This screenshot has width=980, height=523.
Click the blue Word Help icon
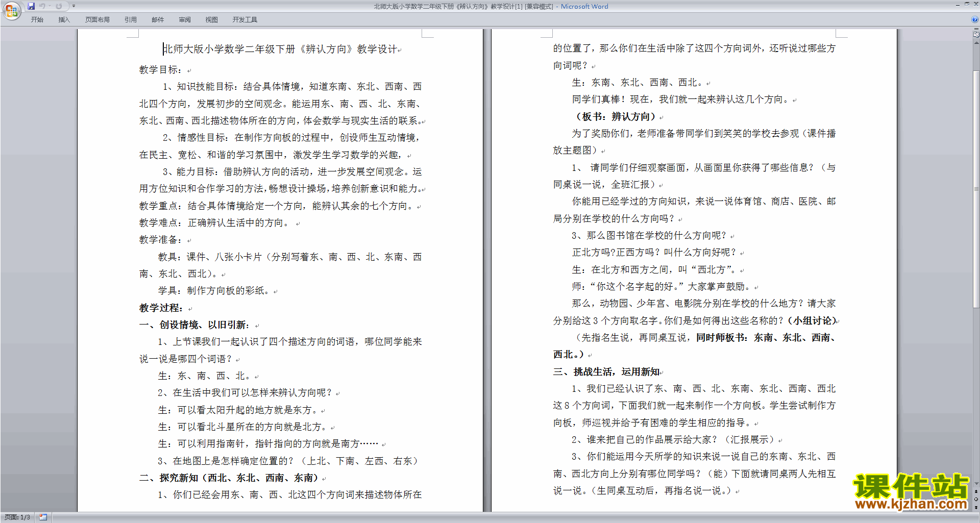click(975, 19)
